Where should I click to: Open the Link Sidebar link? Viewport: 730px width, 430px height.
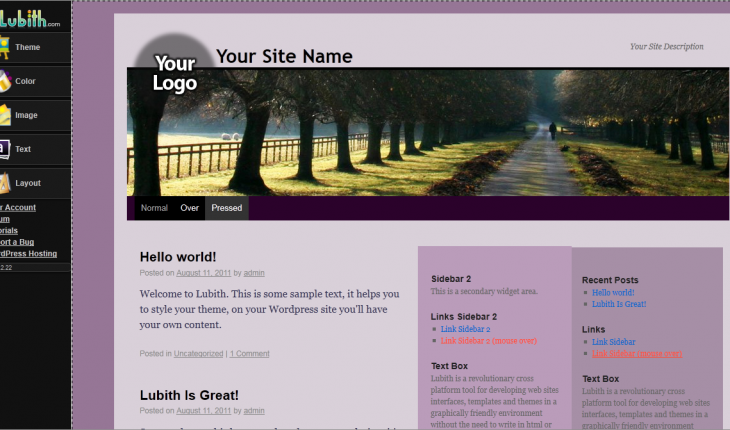point(613,342)
